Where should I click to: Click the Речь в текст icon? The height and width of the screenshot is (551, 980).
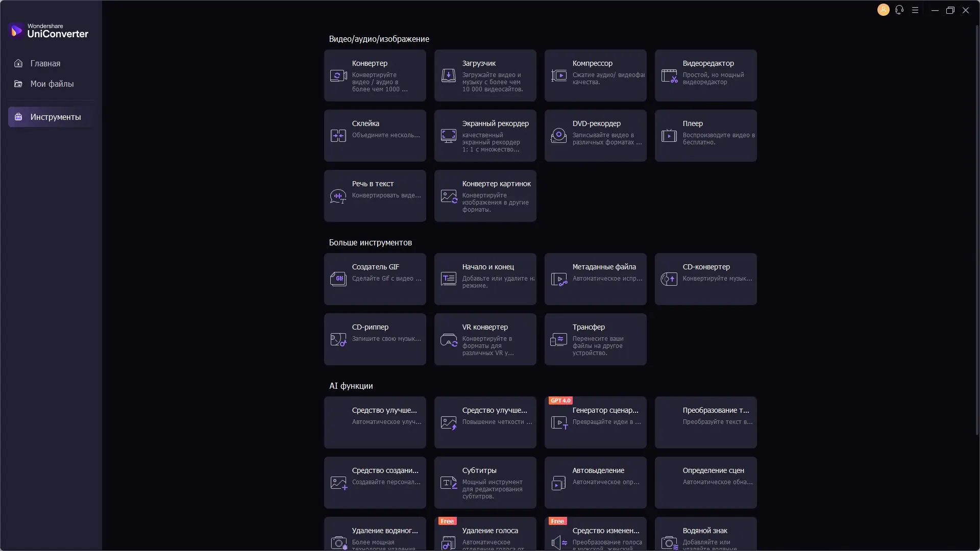point(338,196)
